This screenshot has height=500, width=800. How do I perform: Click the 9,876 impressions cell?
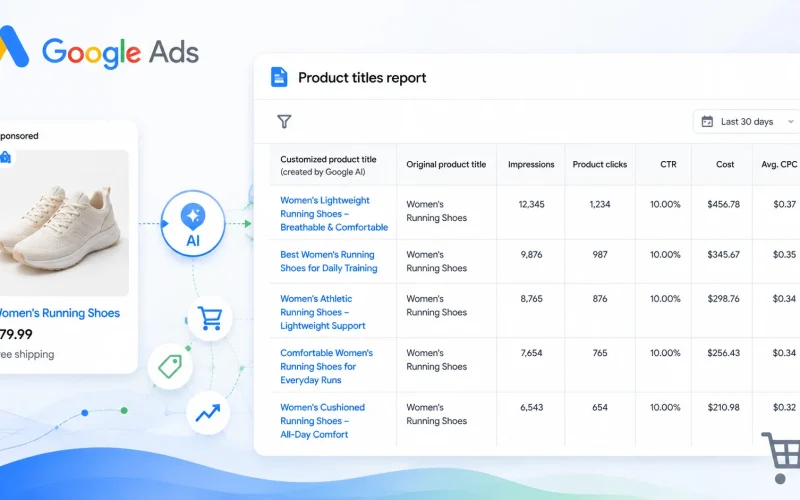(532, 255)
